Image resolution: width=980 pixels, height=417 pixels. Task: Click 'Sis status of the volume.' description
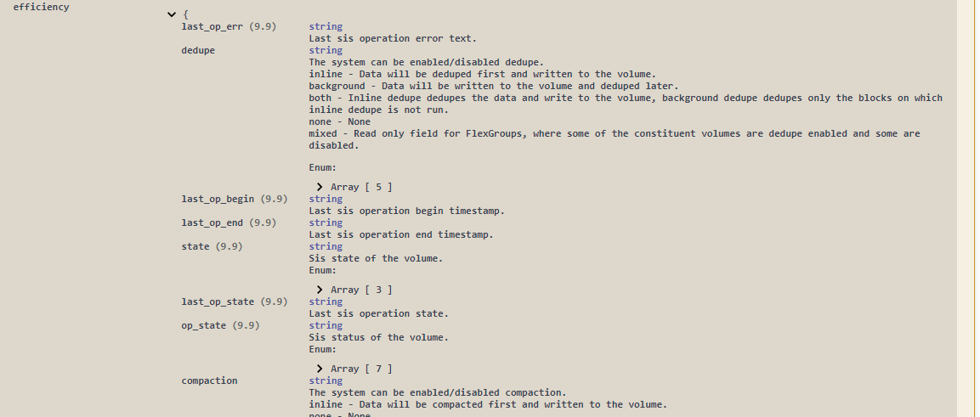pos(378,338)
